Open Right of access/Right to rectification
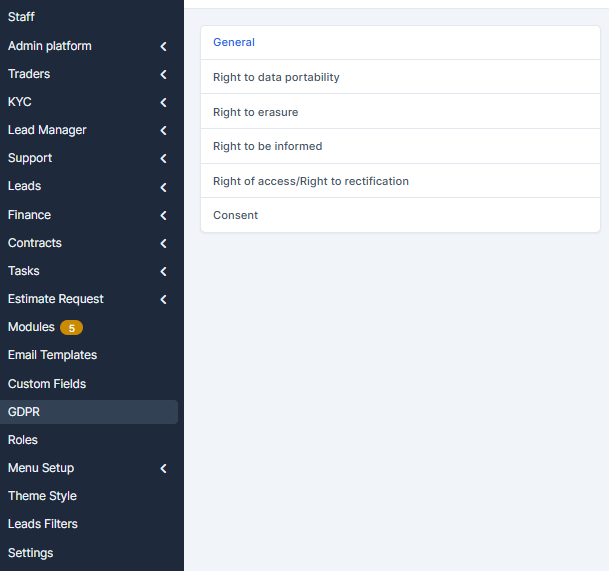This screenshot has height=571, width=609. click(x=310, y=181)
